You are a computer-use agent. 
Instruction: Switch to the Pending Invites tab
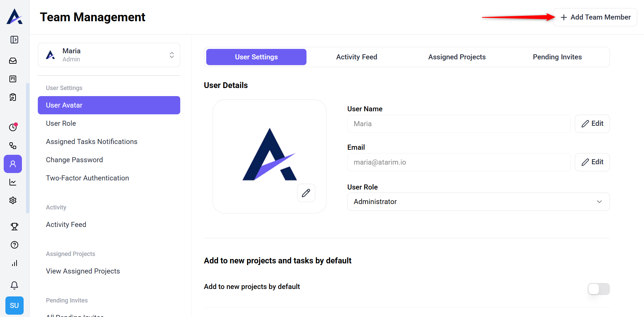(557, 57)
